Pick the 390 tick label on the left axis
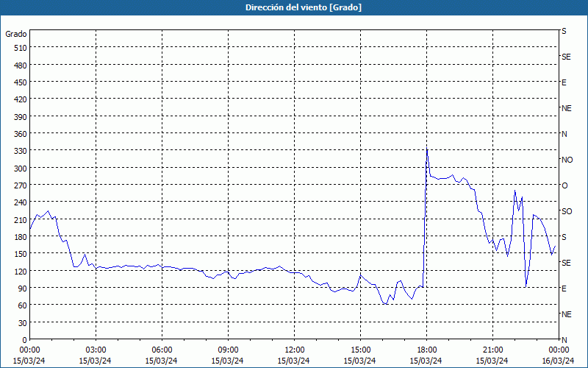The image size is (588, 368). coord(21,117)
